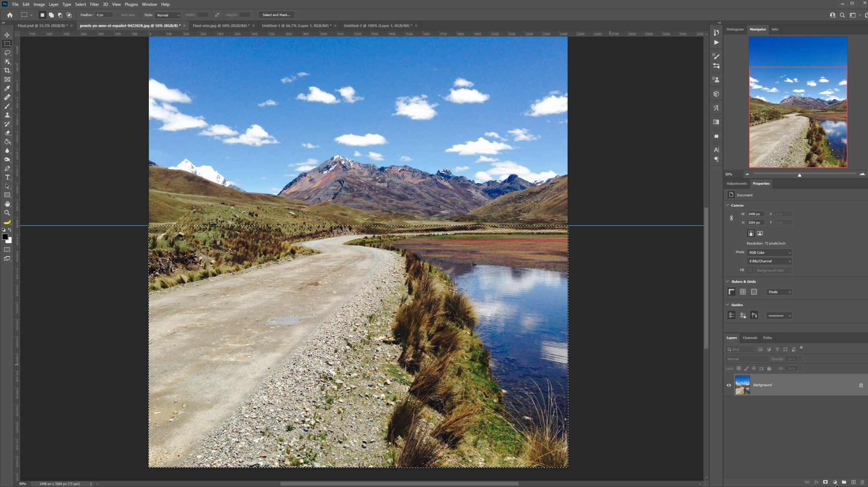Click the Select and Mask button
The width and height of the screenshot is (868, 487).
pyautogui.click(x=277, y=15)
